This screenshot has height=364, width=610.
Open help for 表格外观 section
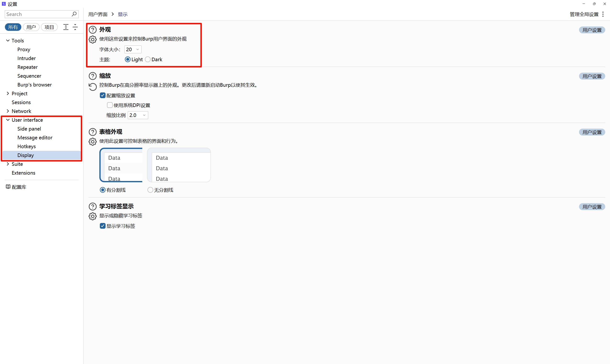(x=92, y=132)
